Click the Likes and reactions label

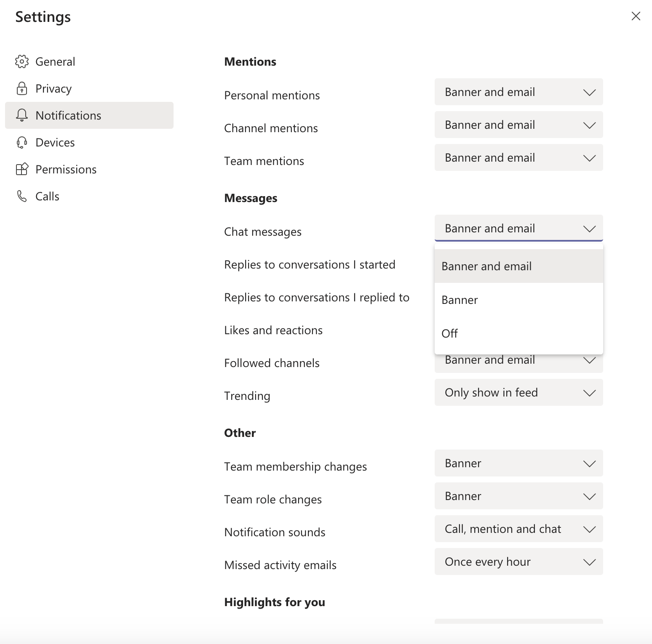(273, 330)
